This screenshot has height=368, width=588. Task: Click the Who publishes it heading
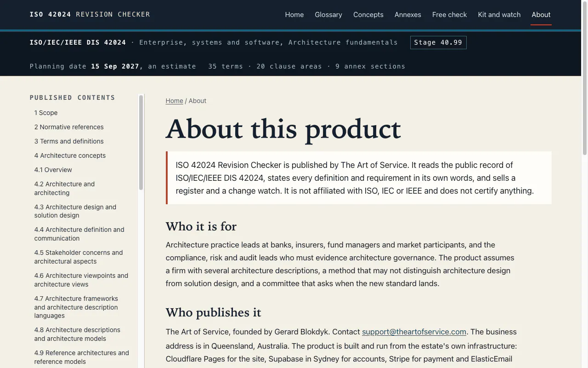(213, 312)
